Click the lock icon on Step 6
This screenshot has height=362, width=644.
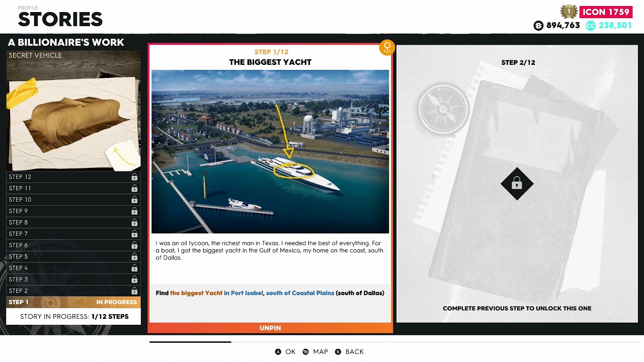[x=134, y=245]
